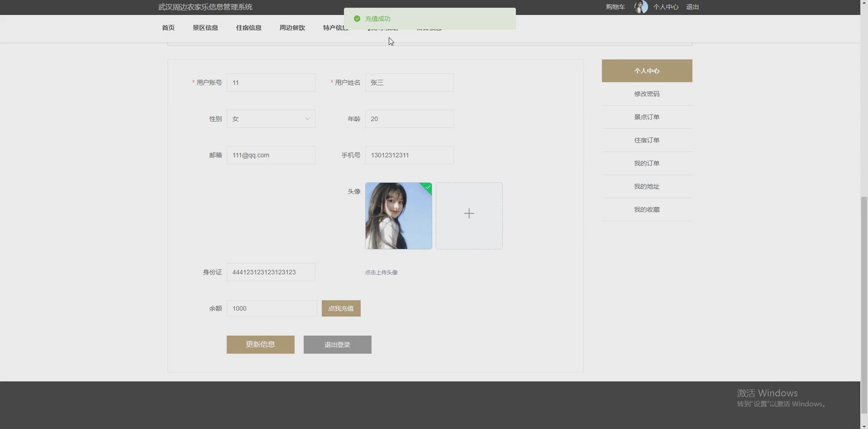
Task: Open the 景区信息 tab
Action: (x=205, y=28)
